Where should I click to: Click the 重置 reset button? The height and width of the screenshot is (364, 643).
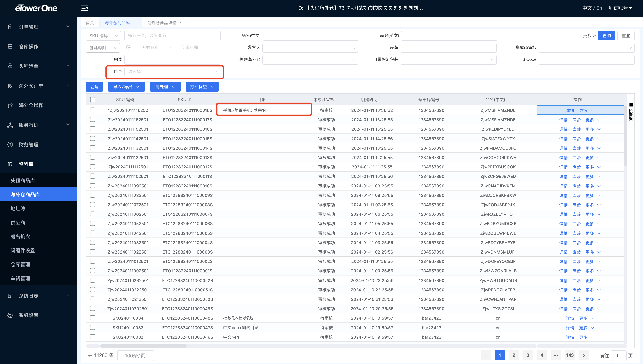coord(626,36)
